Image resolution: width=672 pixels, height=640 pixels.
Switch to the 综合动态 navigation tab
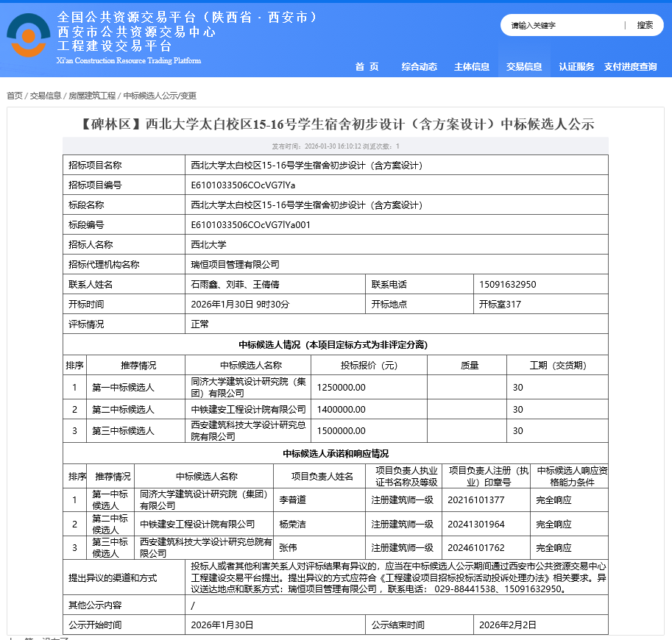click(x=419, y=67)
